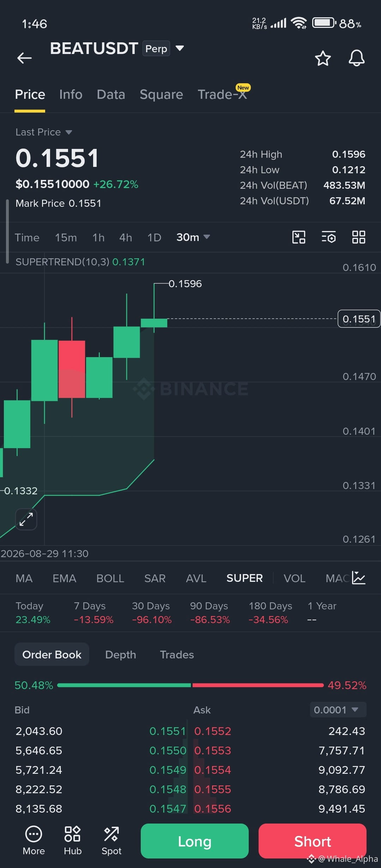The width and height of the screenshot is (381, 868).
Task: Open chart drawing tools icon
Action: coord(299,237)
